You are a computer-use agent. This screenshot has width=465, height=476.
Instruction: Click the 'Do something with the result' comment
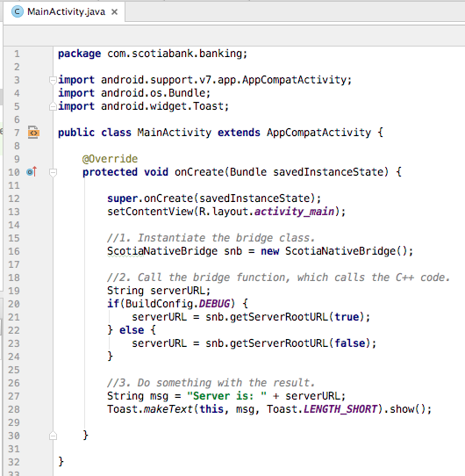coord(211,383)
